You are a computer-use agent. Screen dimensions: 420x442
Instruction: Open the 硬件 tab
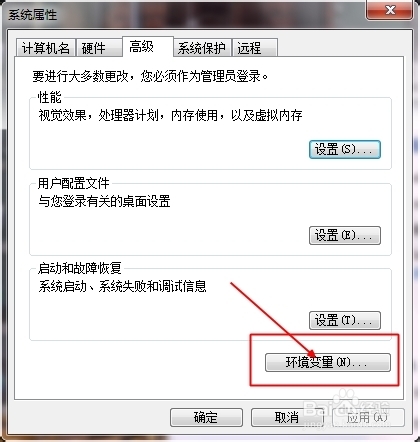click(x=99, y=48)
